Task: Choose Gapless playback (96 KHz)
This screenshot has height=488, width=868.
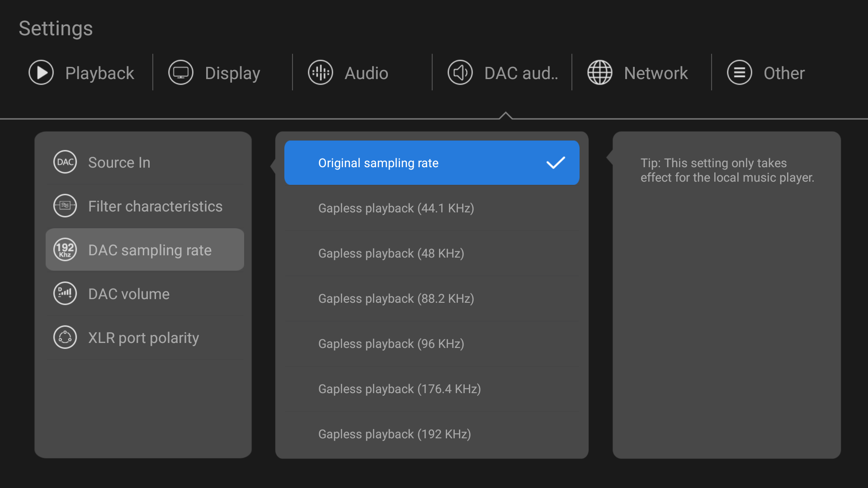Action: point(432,344)
